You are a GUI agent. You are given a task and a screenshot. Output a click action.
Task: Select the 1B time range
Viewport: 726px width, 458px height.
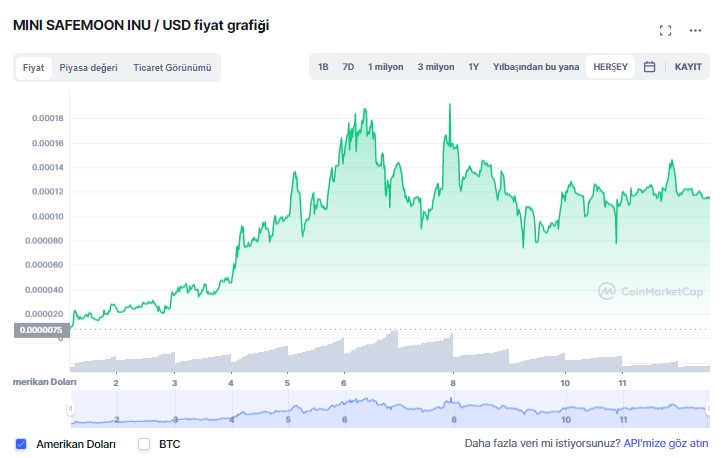pos(323,67)
